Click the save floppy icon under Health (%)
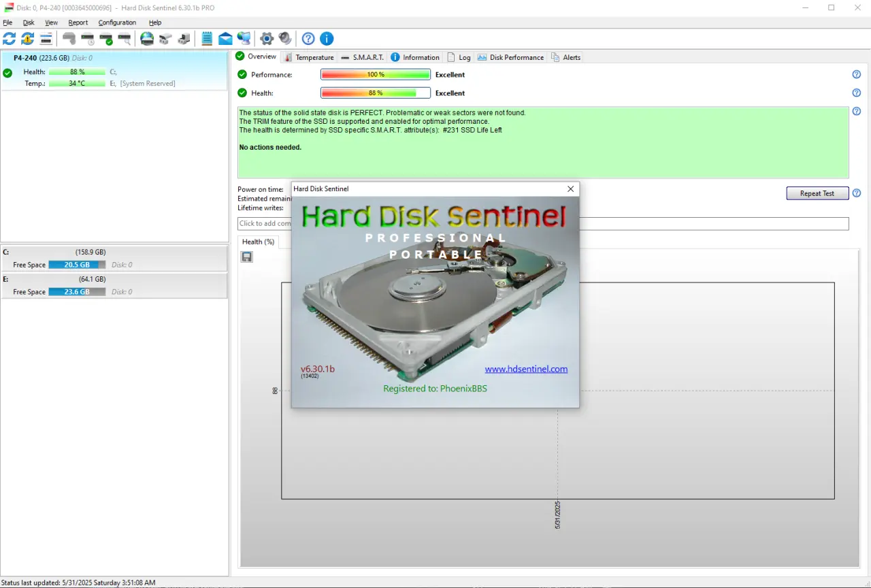871x588 pixels. (247, 257)
